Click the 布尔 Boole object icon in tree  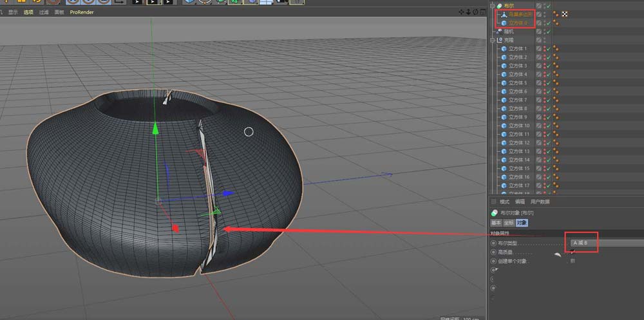pyautogui.click(x=500, y=6)
